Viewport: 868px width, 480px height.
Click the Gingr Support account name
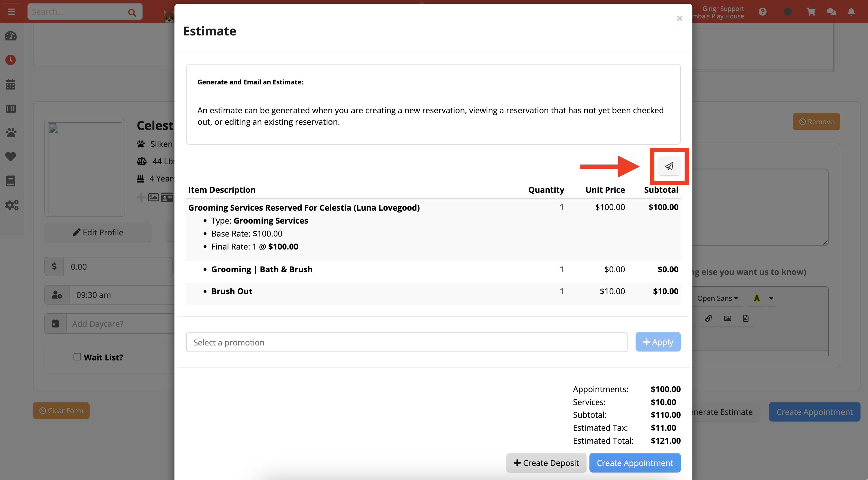pos(723,8)
